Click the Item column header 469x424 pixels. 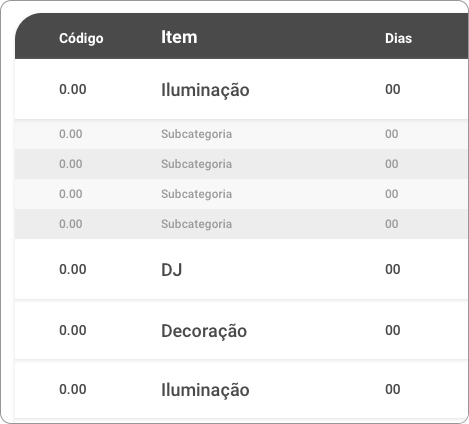pyautogui.click(x=179, y=37)
